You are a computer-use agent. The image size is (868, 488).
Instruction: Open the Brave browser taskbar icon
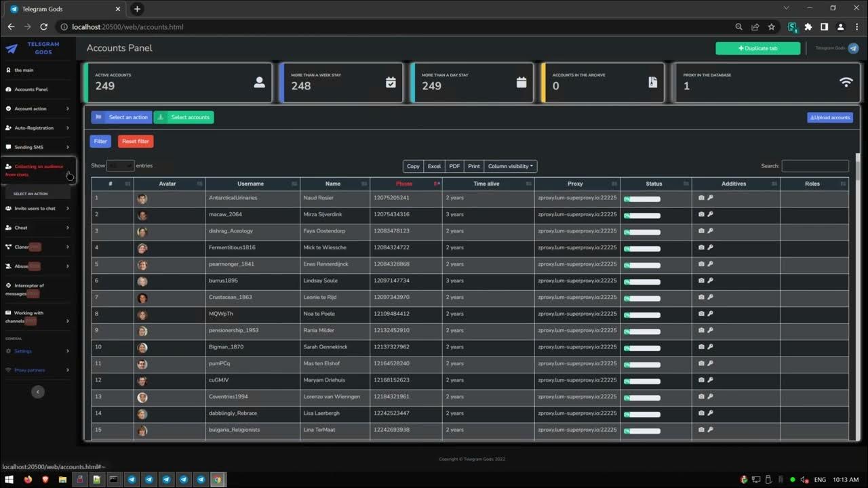[45, 479]
